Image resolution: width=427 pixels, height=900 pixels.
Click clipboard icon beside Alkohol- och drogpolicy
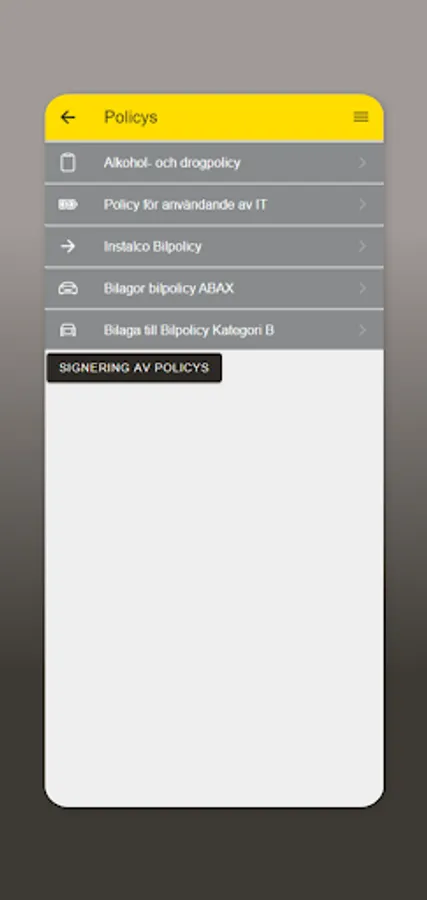68,162
